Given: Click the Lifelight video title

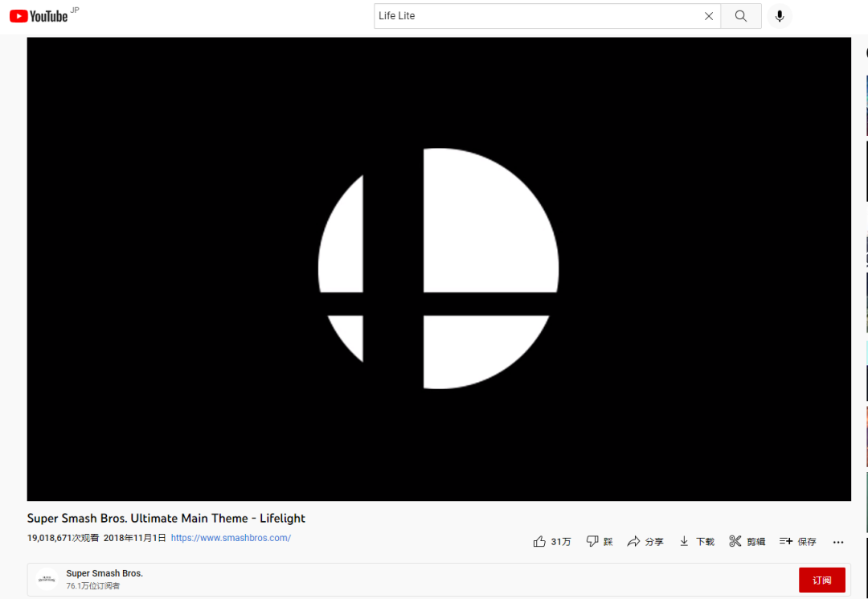Looking at the screenshot, I should 166,518.
